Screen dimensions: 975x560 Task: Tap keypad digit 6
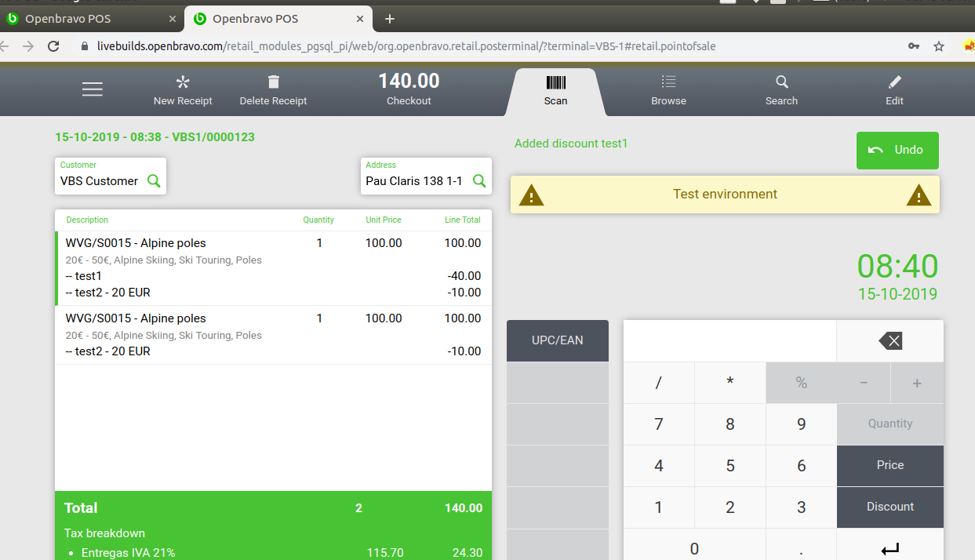pyautogui.click(x=801, y=466)
